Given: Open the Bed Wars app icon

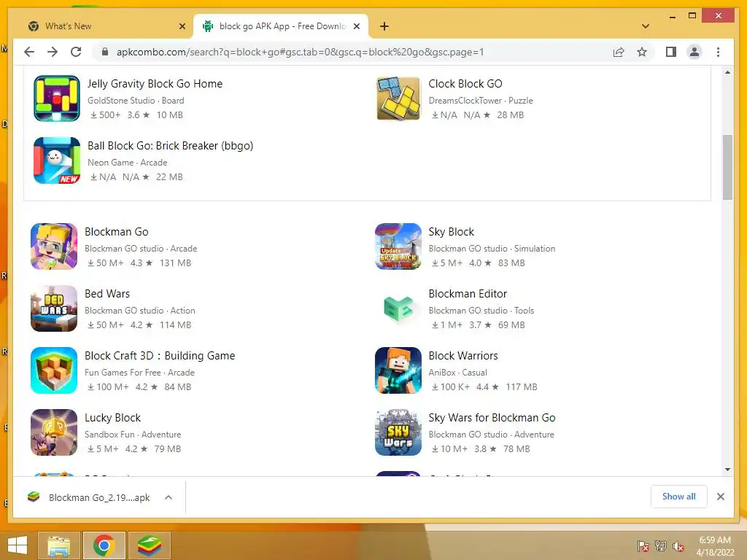Looking at the screenshot, I should pyautogui.click(x=54, y=308).
